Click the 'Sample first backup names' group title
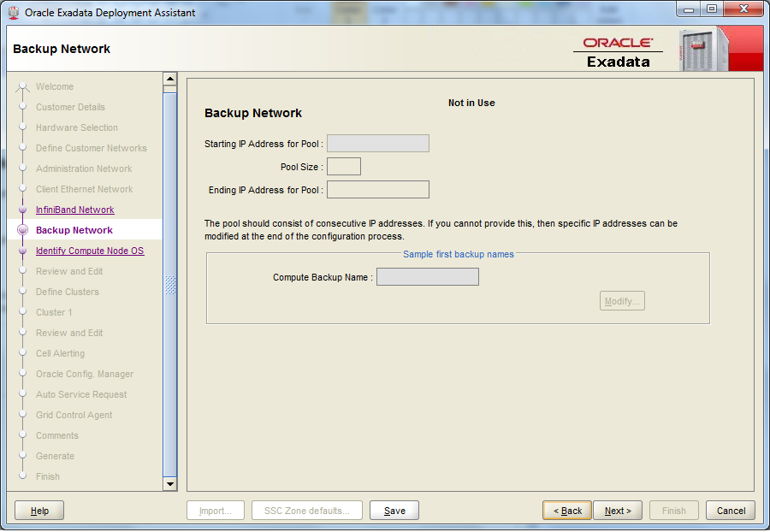770x532 pixels. tap(459, 254)
